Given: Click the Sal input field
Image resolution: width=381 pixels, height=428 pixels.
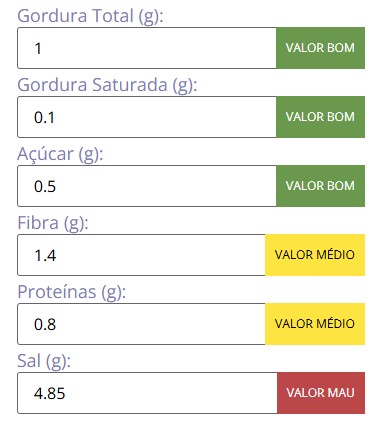Looking at the screenshot, I should coord(147,393).
